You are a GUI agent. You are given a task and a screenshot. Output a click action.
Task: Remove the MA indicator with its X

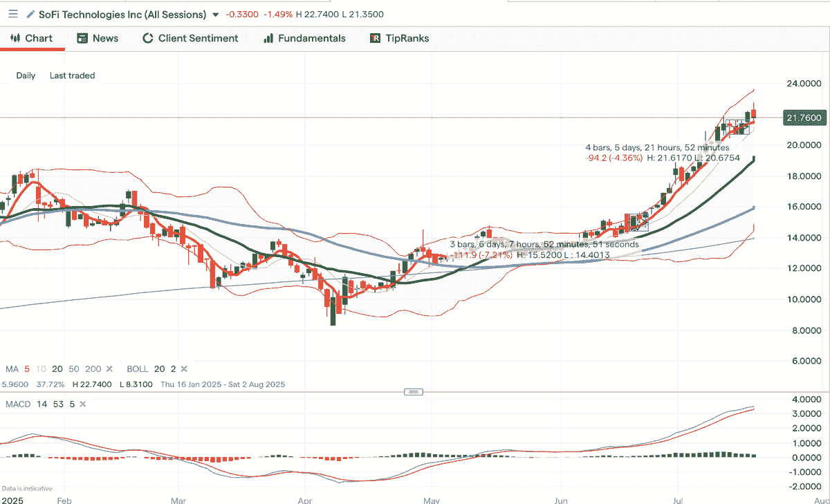(109, 368)
